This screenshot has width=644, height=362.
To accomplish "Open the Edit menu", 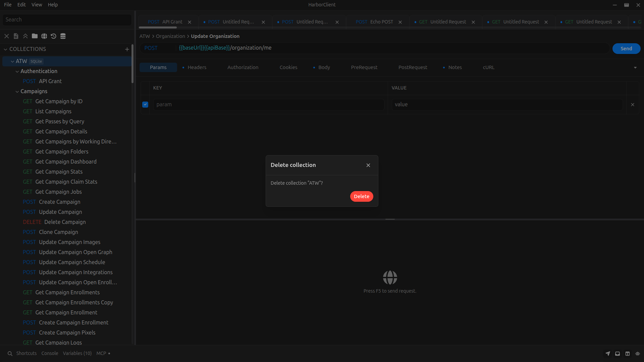I will tap(21, 5).
